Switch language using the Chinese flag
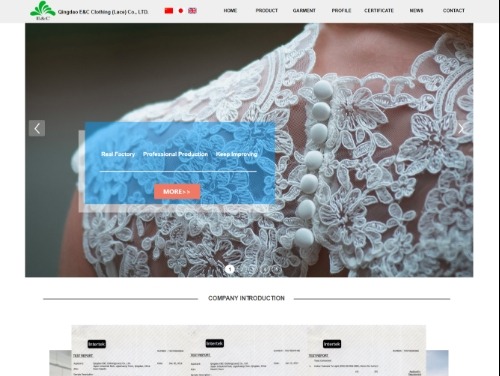 pos(169,11)
